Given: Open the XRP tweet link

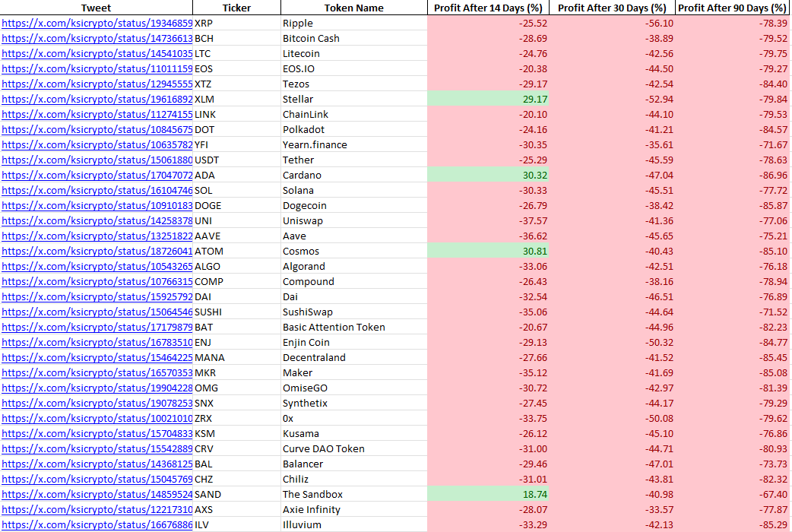Looking at the screenshot, I should [97, 24].
